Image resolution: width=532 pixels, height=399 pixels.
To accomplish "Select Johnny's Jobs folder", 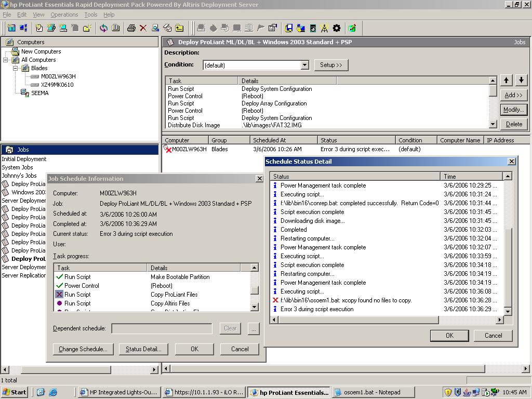I will pyautogui.click(x=19, y=176).
